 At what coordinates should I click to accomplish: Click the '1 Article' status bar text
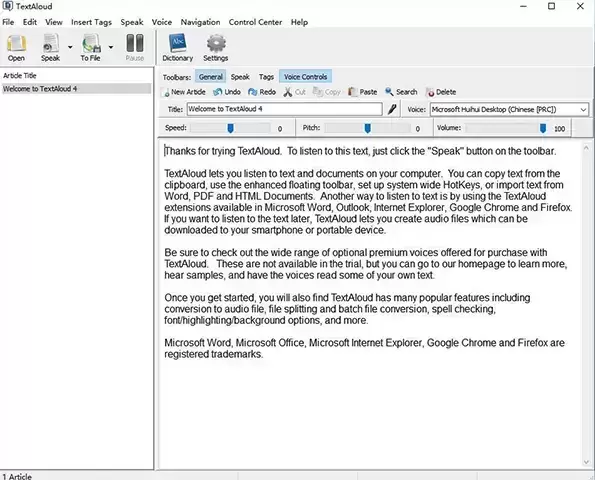click(x=17, y=476)
